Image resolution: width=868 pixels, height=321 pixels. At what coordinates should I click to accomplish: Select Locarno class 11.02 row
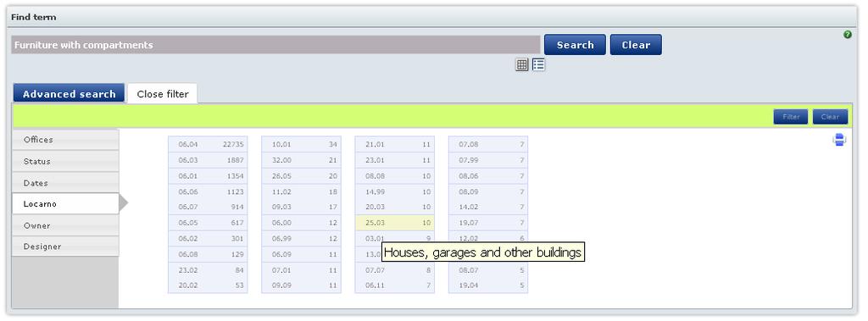click(x=301, y=191)
